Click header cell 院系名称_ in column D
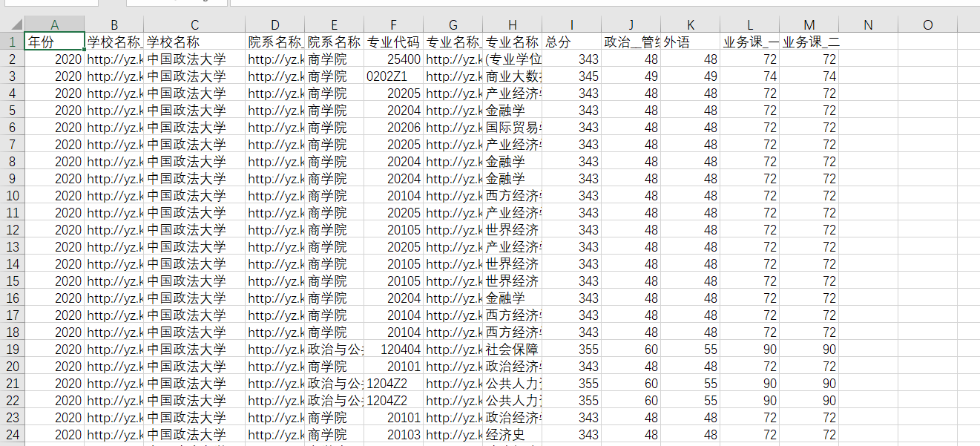Screen dimensions: 980x446 (275, 42)
